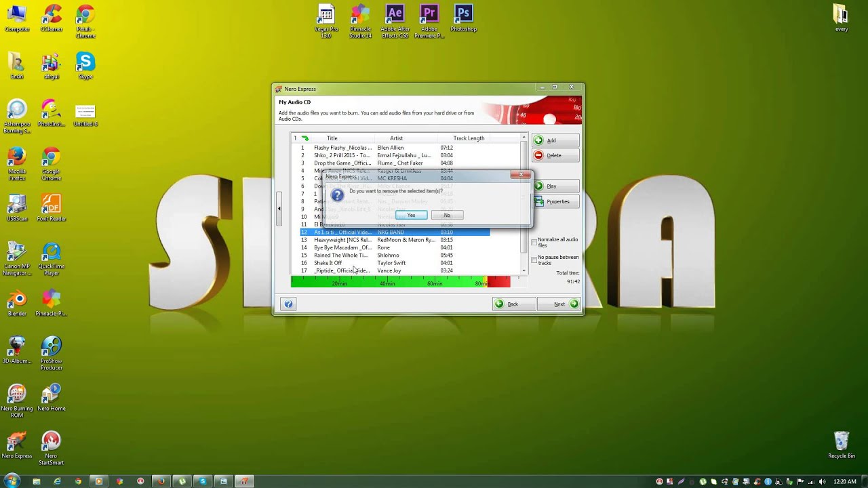Viewport: 868px width, 488px height.
Task: Click the disc capacity bar at 40min
Action: click(x=387, y=282)
